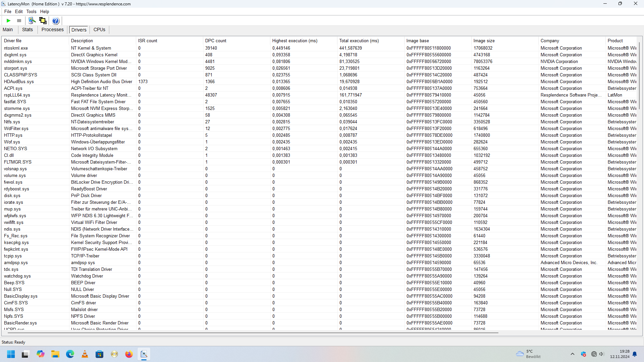The width and height of the screenshot is (644, 362).
Task: Open the Edit menu
Action: pyautogui.click(x=19, y=11)
